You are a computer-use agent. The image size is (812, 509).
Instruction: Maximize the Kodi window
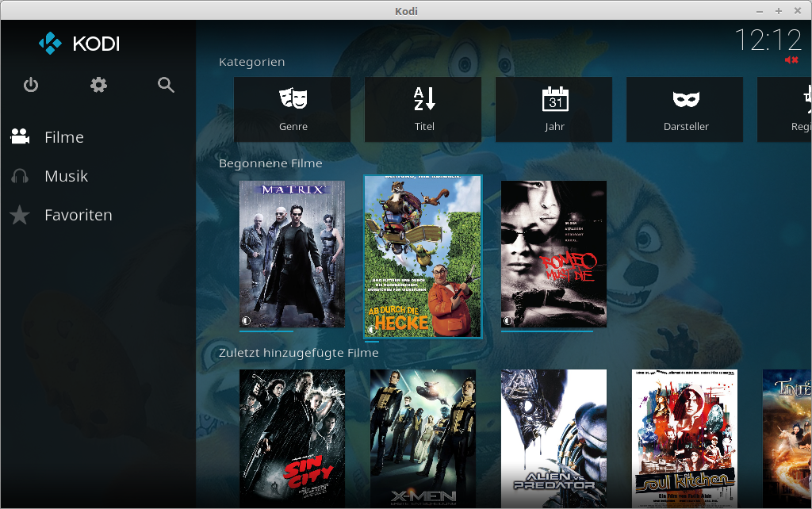point(779,11)
